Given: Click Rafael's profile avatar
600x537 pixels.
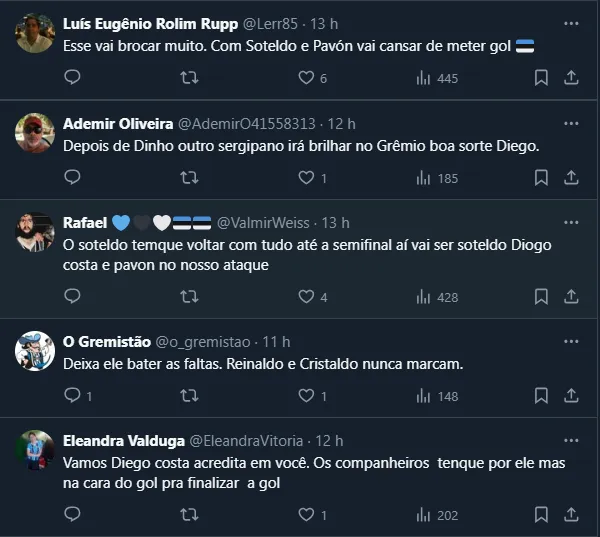Looking at the screenshot, I should (35, 231).
